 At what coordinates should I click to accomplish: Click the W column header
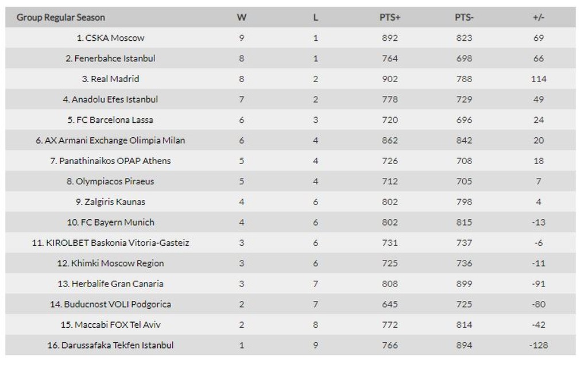coord(242,17)
